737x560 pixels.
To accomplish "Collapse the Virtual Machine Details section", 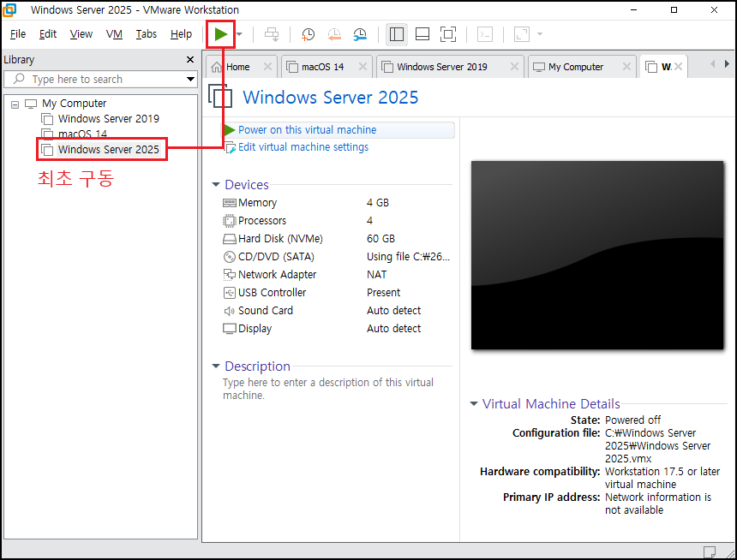I will pyautogui.click(x=474, y=403).
